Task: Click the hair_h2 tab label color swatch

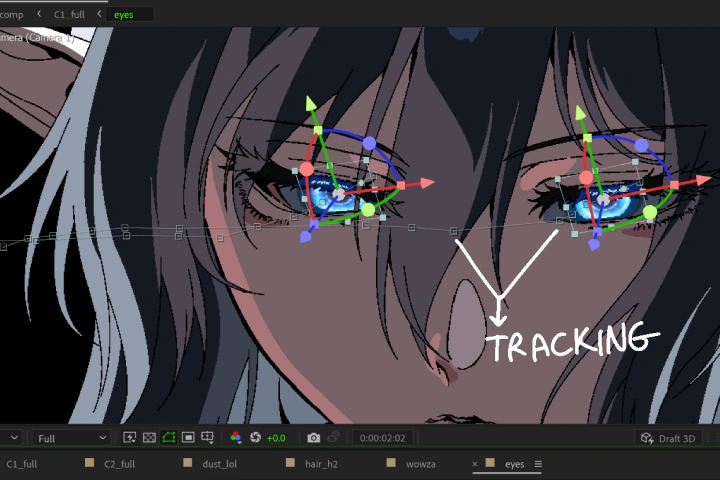Action: click(x=290, y=463)
